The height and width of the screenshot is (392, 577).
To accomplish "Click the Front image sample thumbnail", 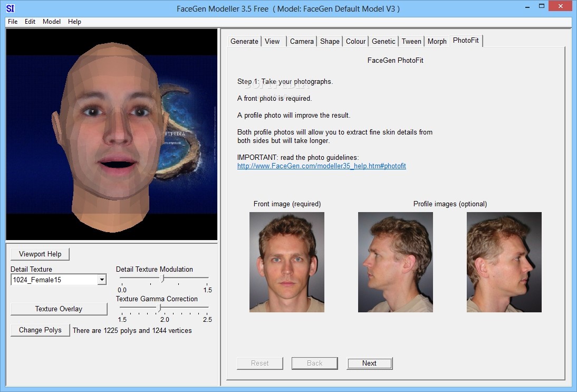I will 287,262.
